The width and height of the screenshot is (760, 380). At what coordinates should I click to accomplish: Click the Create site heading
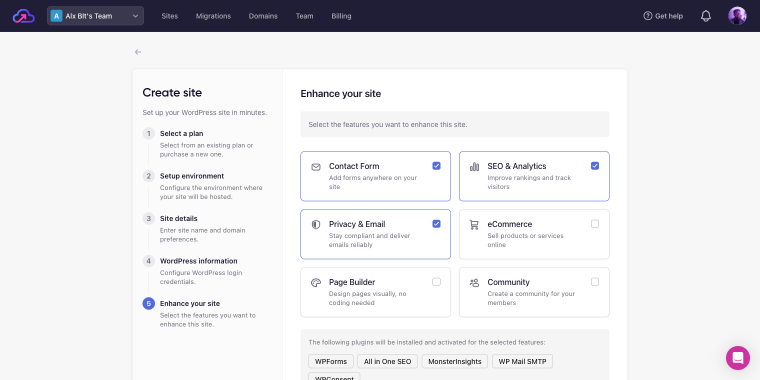coord(172,93)
